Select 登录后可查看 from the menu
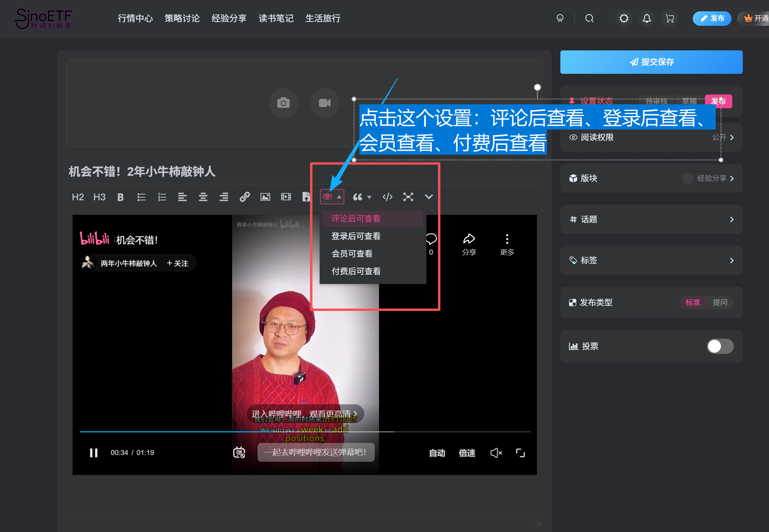769x532 pixels. click(356, 236)
